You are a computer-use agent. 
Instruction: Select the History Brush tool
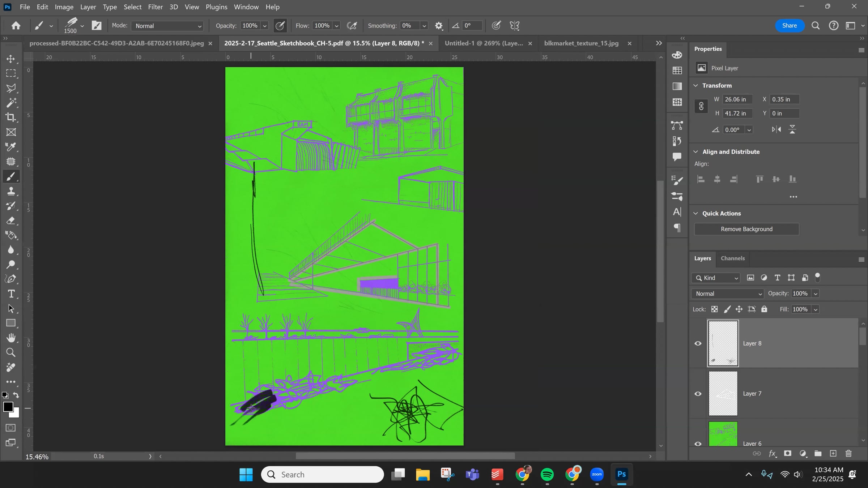coord(11,206)
